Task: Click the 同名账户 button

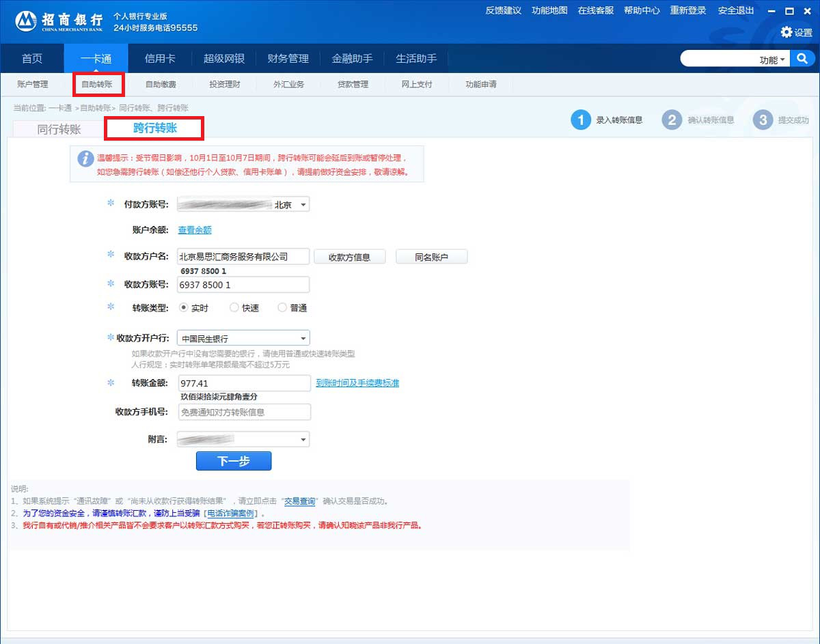Action: pyautogui.click(x=431, y=257)
